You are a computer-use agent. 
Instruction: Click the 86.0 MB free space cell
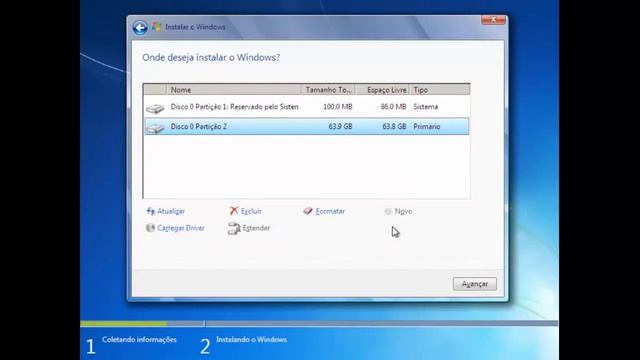click(393, 107)
